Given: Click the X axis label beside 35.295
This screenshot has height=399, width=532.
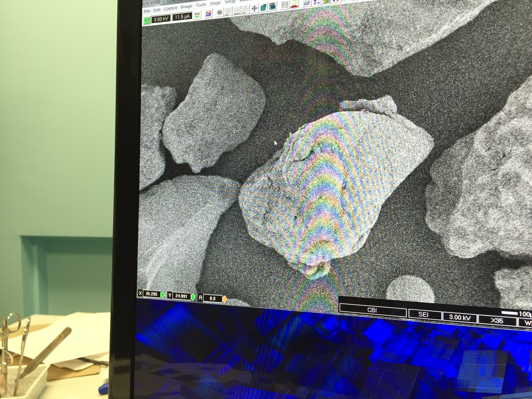Looking at the screenshot, I should point(140,293).
